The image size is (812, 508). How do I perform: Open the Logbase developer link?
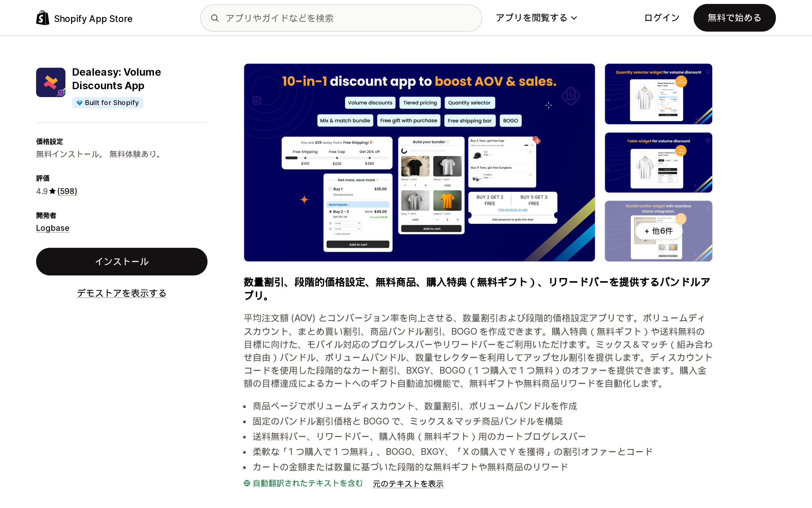(x=53, y=228)
